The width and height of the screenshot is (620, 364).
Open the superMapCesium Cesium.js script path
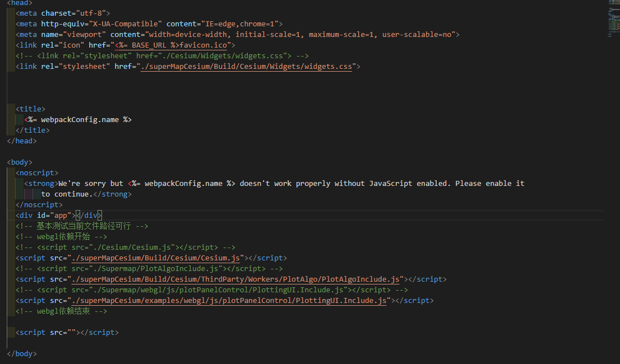click(x=156, y=258)
